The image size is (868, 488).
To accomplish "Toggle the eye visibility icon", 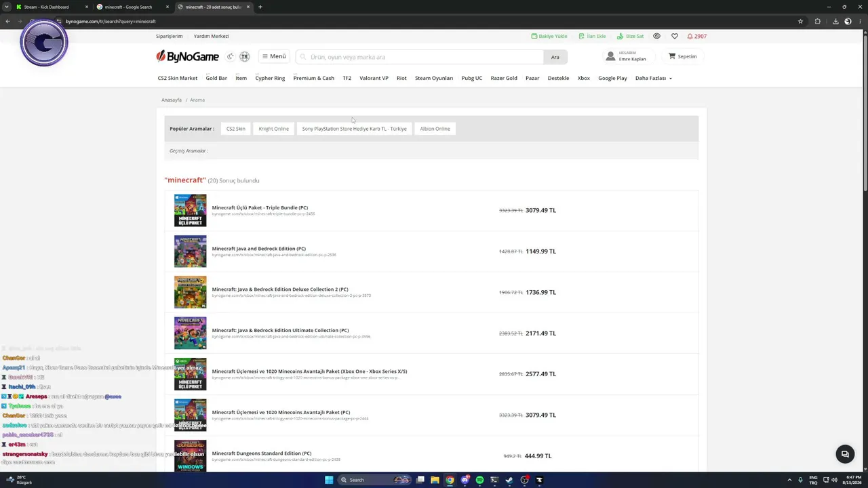I will click(656, 36).
